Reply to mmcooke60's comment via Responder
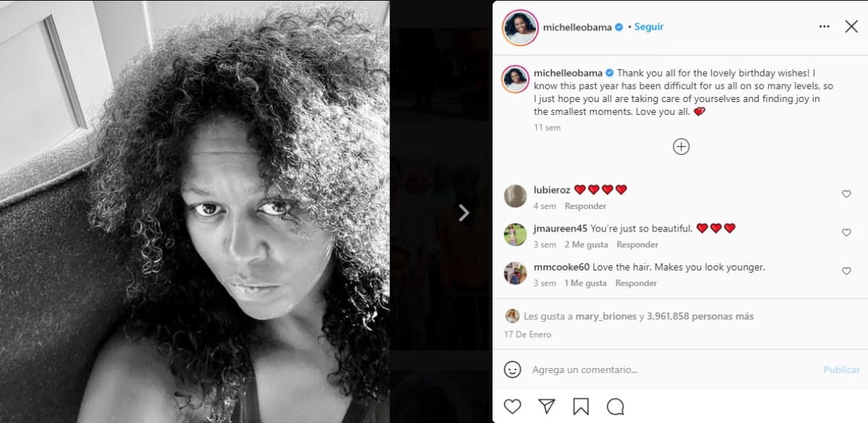 (x=636, y=283)
